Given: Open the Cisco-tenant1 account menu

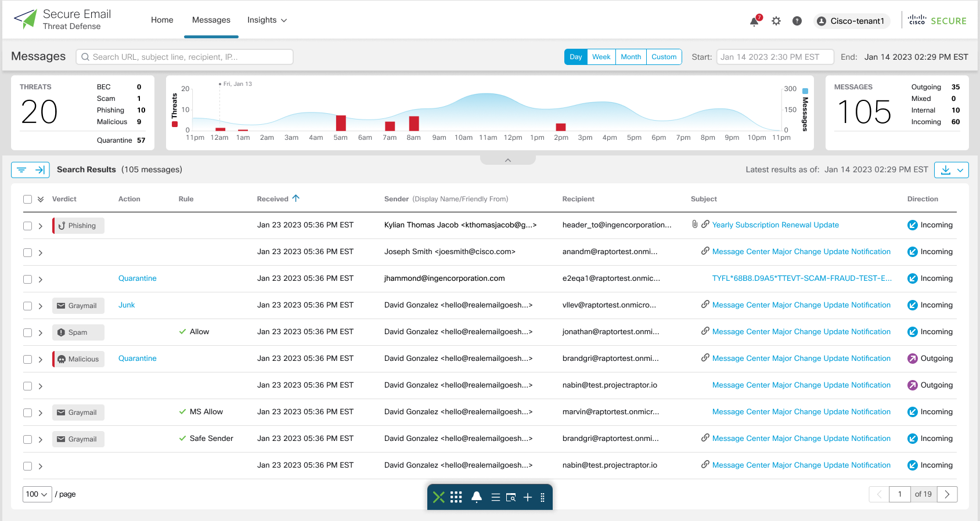Looking at the screenshot, I should coord(852,21).
